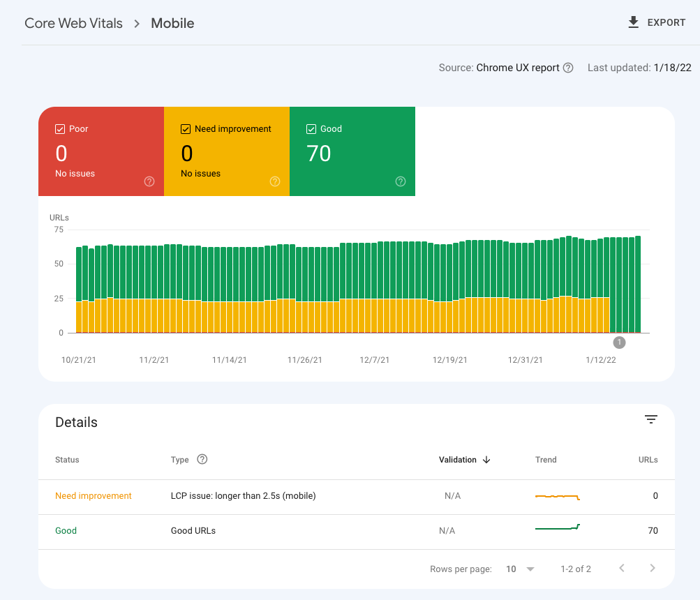700x600 pixels.
Task: Click N/A validation in Good row
Action: (x=447, y=531)
